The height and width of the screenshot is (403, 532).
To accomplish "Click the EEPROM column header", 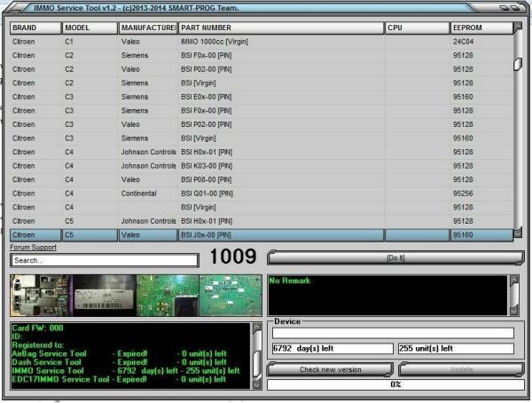I will click(x=481, y=28).
